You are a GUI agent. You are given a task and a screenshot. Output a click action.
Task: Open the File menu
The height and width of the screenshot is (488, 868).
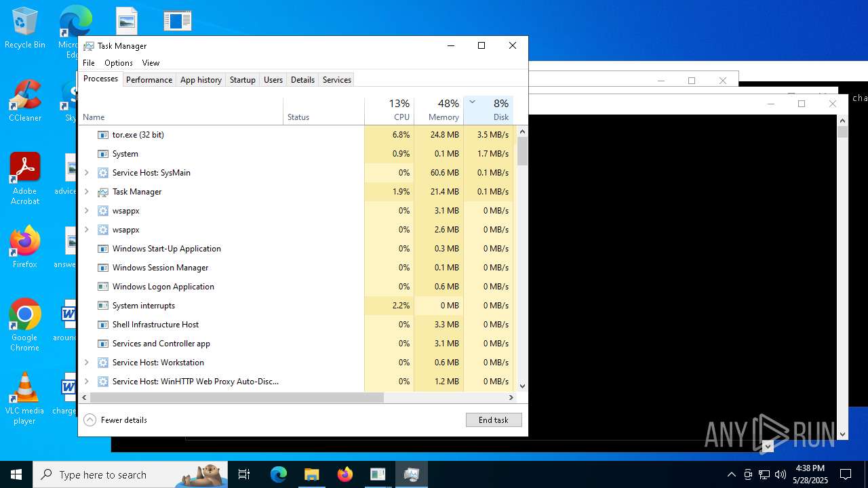pos(89,63)
